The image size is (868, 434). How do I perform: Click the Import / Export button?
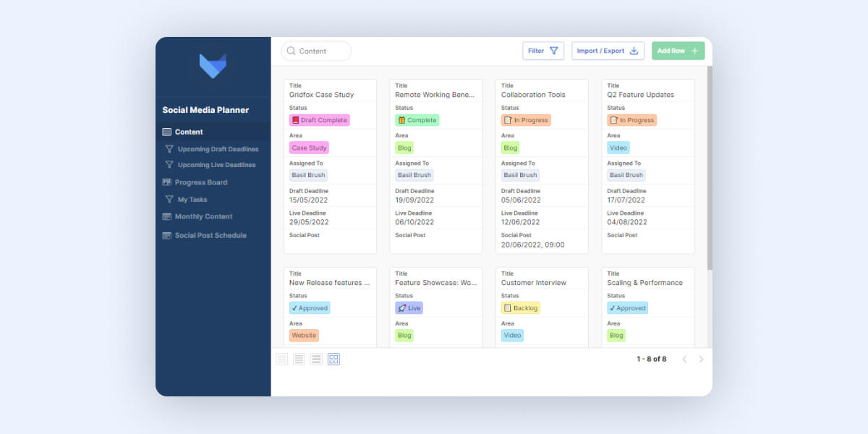(x=608, y=50)
